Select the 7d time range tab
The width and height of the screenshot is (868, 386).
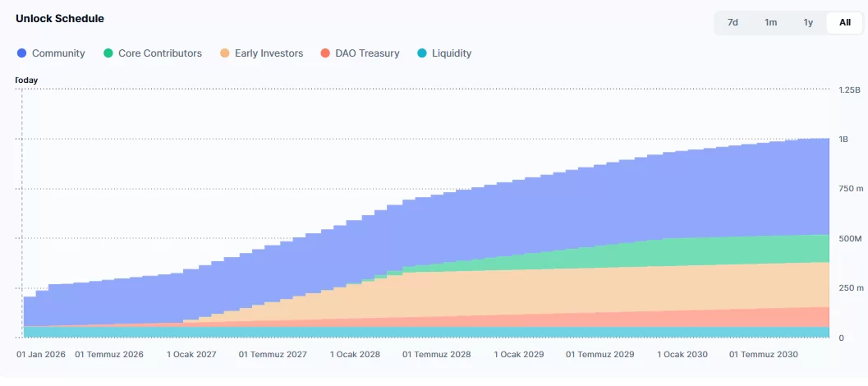click(x=733, y=22)
